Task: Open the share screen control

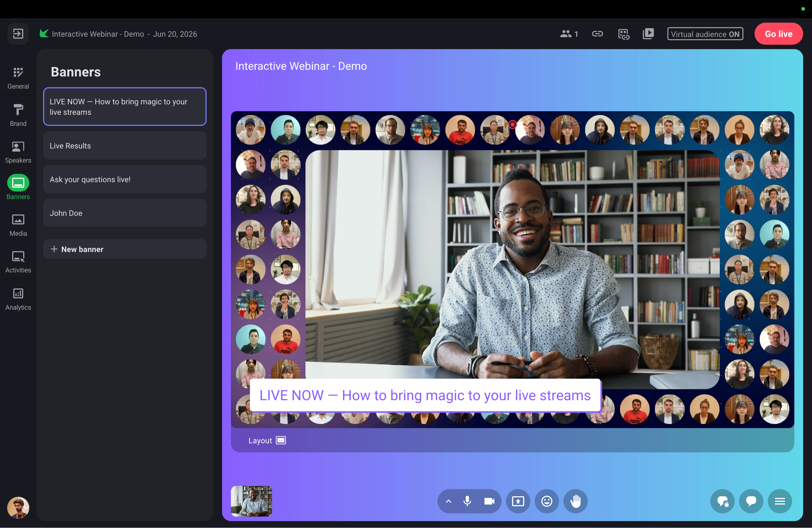Action: (518, 501)
